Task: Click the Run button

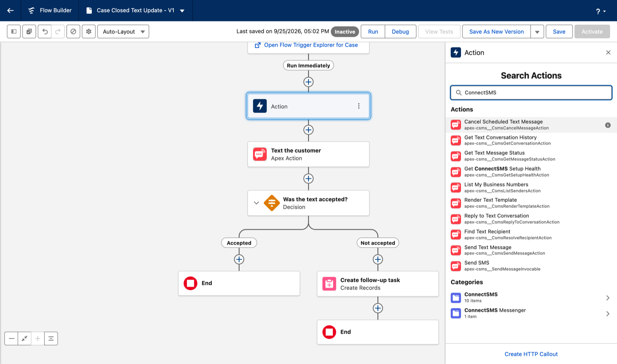Action: 373,32
